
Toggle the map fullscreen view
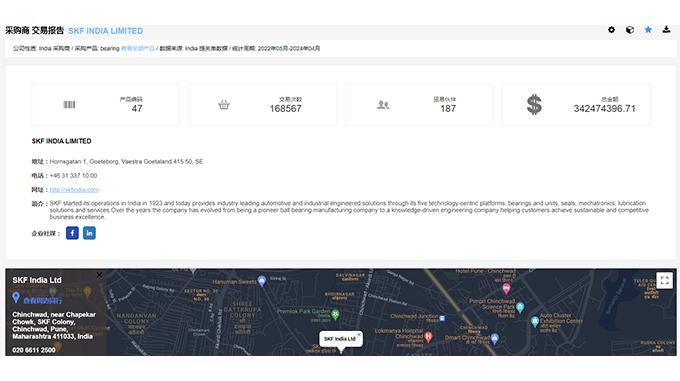(664, 280)
